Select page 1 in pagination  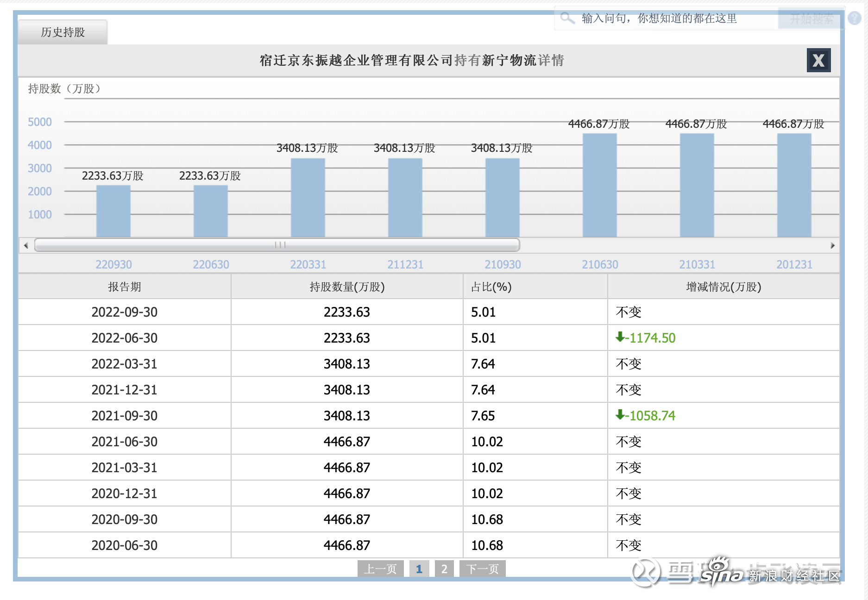419,569
